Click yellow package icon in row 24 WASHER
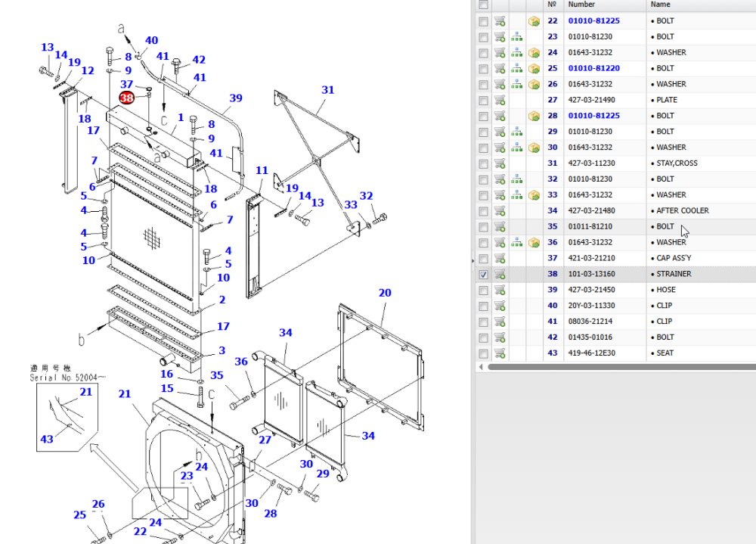This screenshot has width=756, height=544. coord(534,53)
